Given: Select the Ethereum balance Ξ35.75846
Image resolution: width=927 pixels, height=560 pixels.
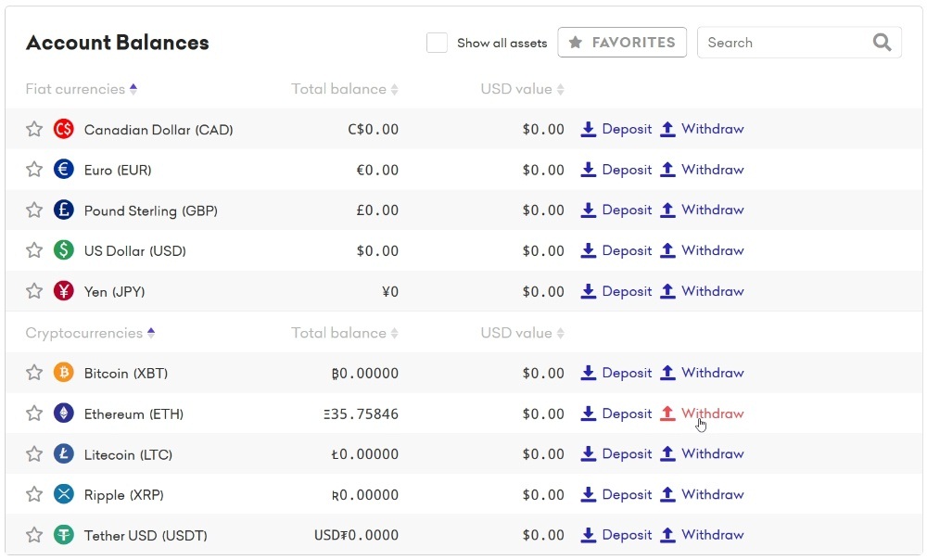Looking at the screenshot, I should [x=361, y=414].
